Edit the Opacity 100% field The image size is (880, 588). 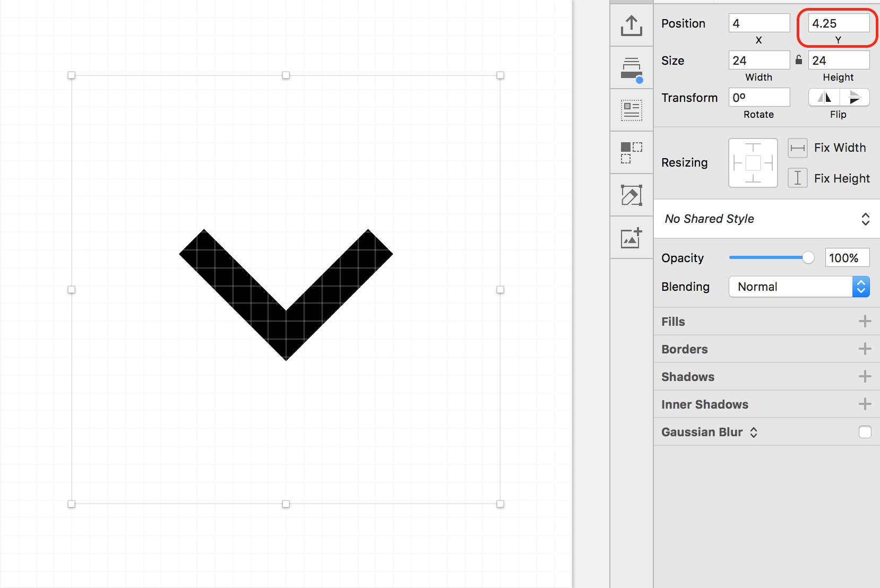click(847, 257)
